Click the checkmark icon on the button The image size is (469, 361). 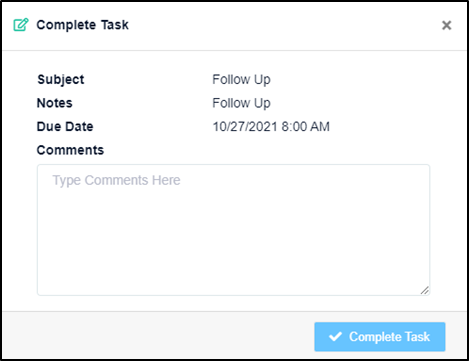(x=335, y=336)
